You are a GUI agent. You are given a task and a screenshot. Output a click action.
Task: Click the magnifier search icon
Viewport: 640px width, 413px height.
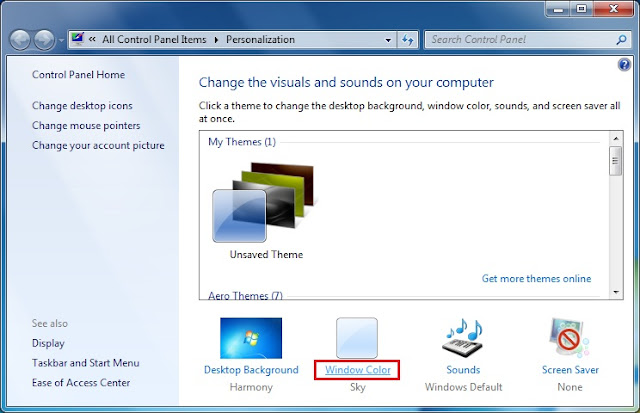point(621,40)
